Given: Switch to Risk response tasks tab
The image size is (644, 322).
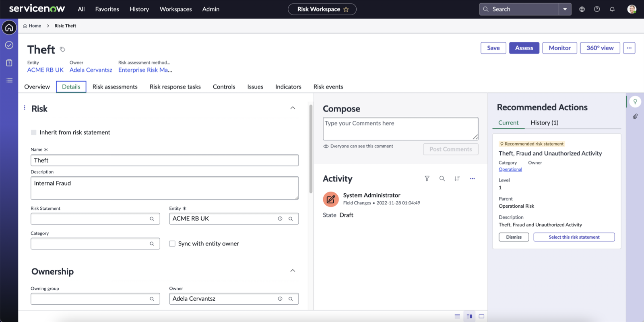Looking at the screenshot, I should click(175, 87).
